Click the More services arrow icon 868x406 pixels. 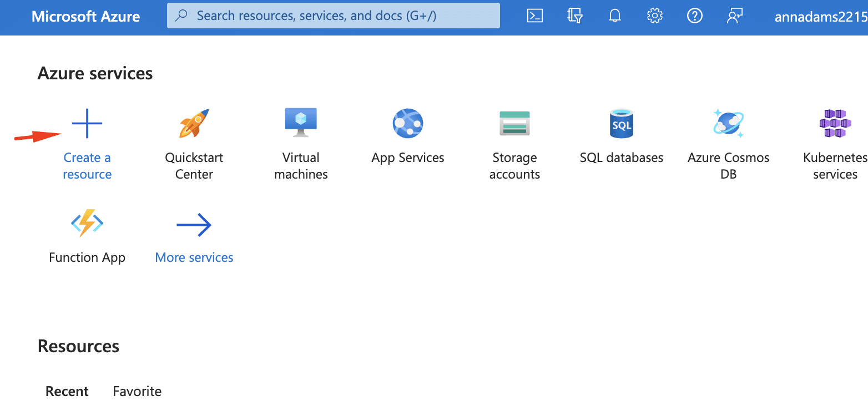pyautogui.click(x=194, y=225)
